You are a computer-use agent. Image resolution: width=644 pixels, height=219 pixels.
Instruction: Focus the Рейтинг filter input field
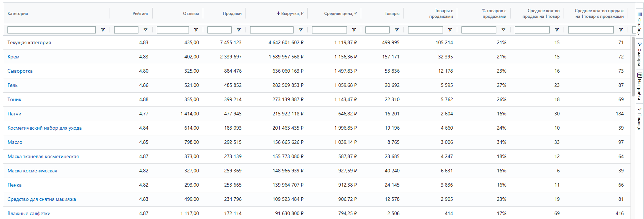126,30
